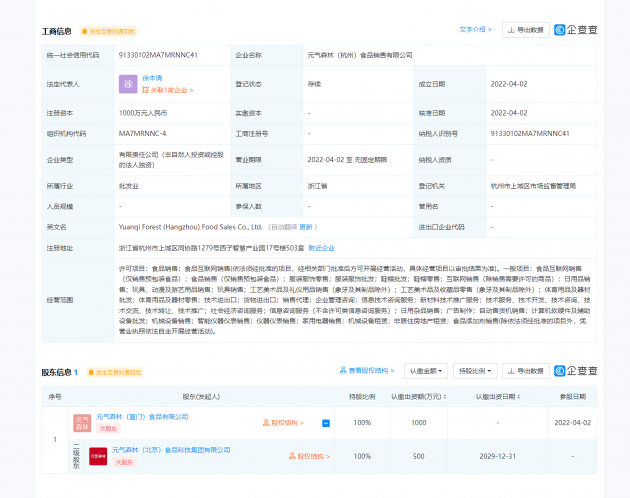Click the 股东(发起人) column header

[201, 397]
